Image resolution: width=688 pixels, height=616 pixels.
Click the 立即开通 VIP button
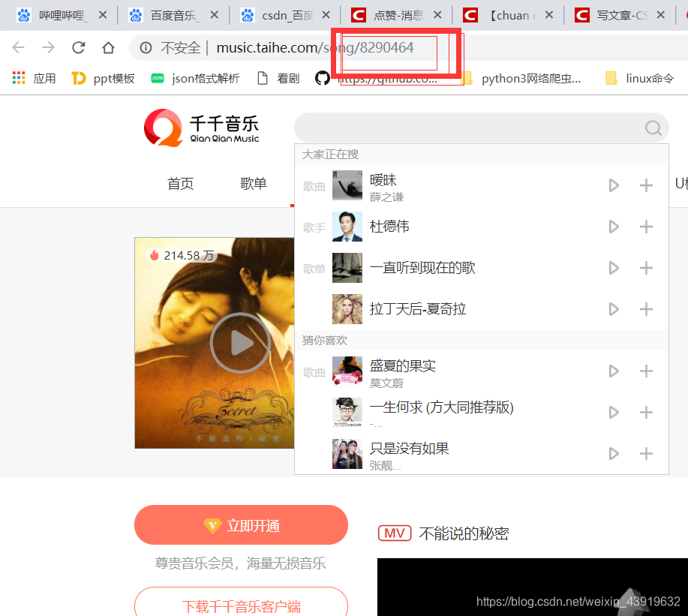pos(241,525)
